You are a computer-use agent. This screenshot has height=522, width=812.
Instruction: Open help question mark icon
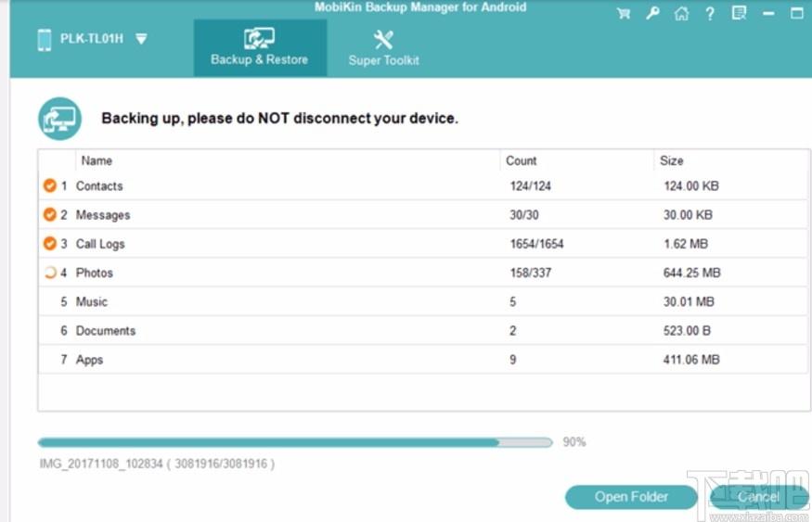coord(710,14)
